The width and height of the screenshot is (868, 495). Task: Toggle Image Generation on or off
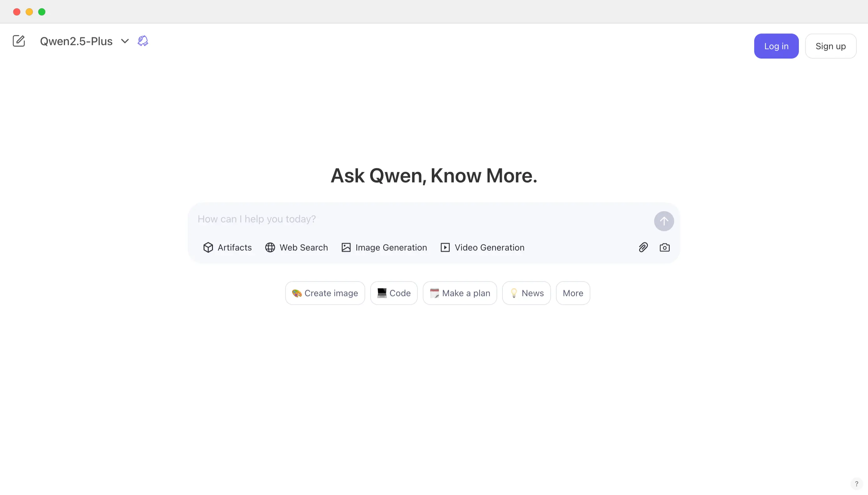tap(383, 247)
